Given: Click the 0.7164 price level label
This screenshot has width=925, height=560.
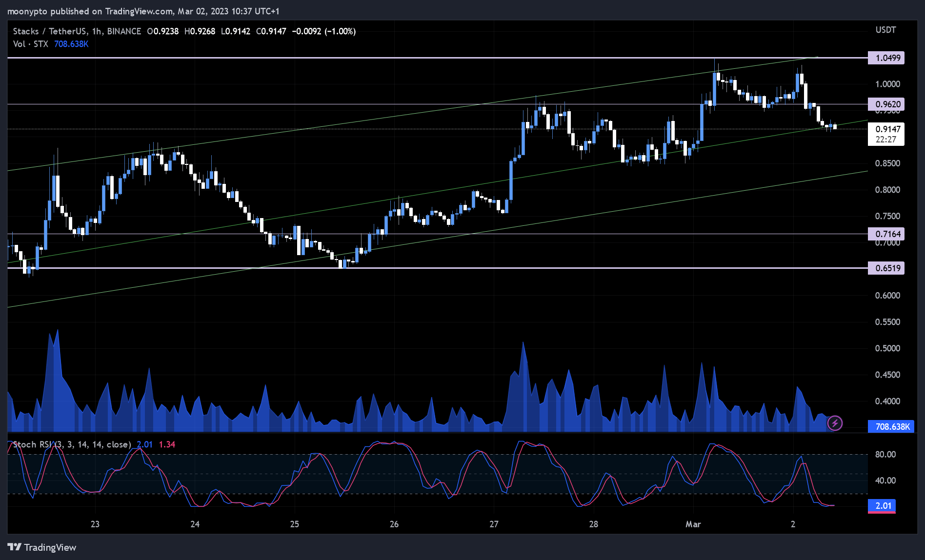Looking at the screenshot, I should tap(886, 234).
